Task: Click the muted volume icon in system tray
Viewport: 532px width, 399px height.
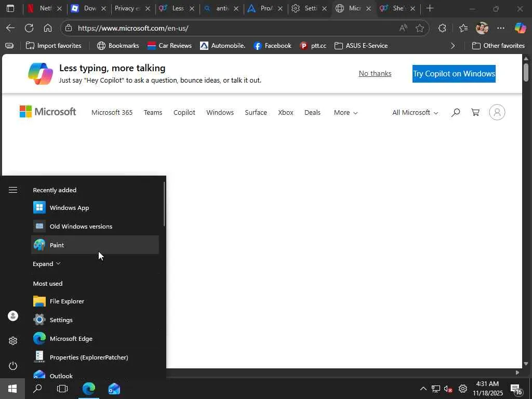Action: pyautogui.click(x=448, y=389)
